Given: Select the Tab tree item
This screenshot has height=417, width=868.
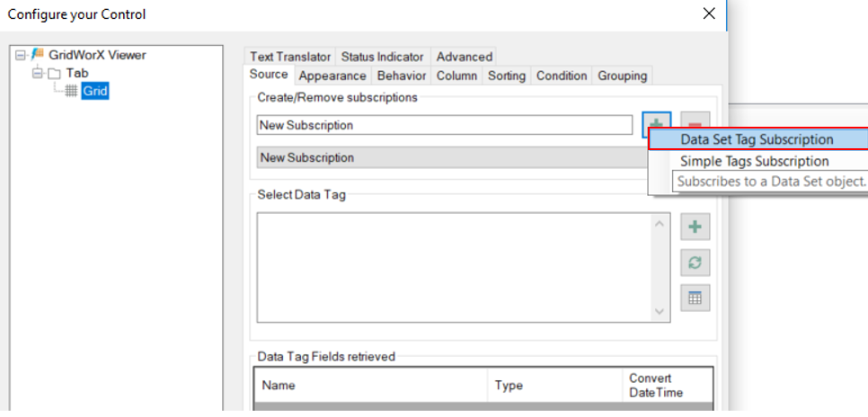Looking at the screenshot, I should pos(77,73).
